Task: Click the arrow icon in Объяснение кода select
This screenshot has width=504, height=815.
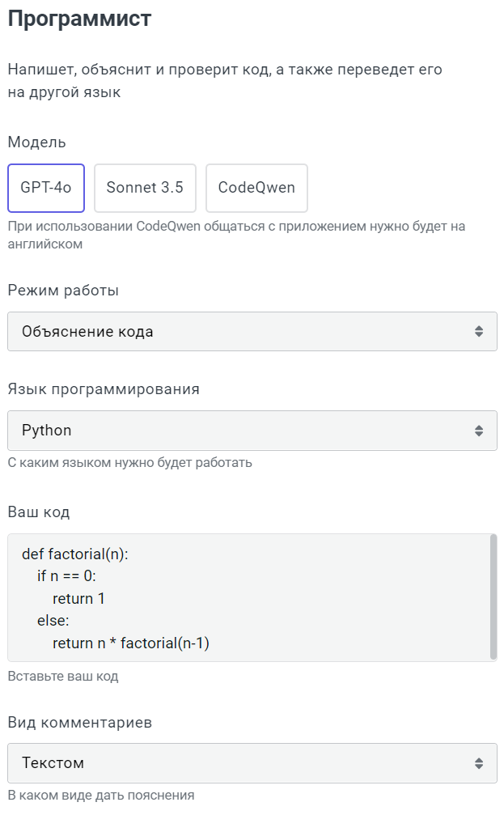Action: (479, 331)
